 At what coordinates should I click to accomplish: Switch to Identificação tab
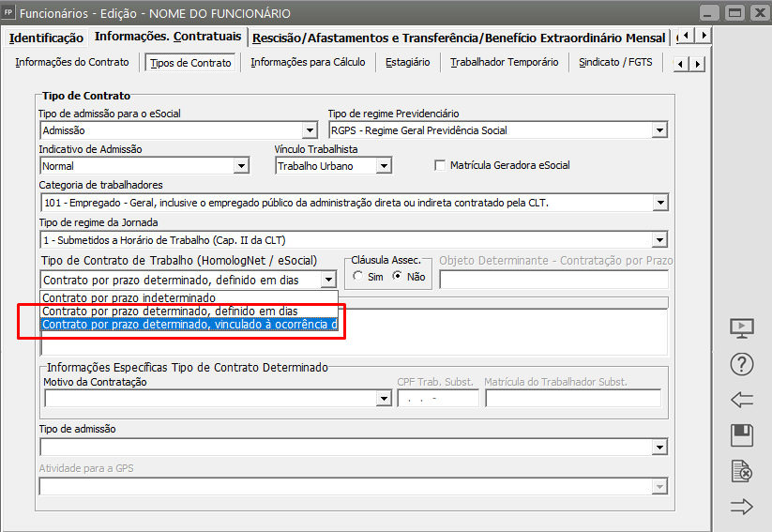click(x=46, y=38)
